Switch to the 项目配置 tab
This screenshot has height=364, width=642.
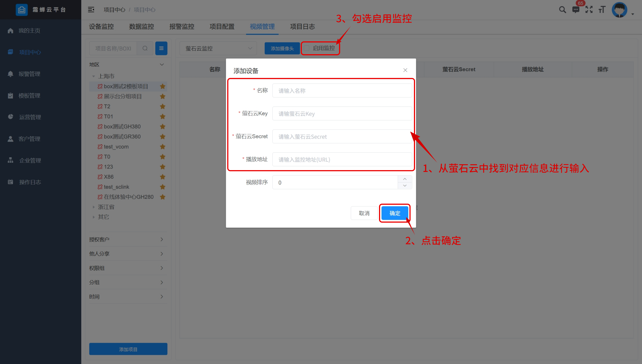[x=222, y=27]
